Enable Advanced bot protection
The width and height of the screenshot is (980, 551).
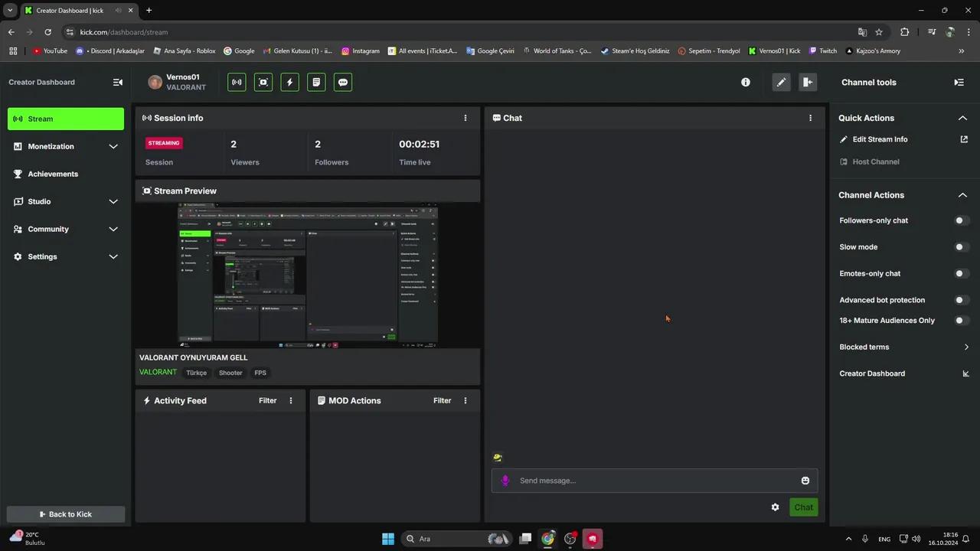tap(962, 300)
